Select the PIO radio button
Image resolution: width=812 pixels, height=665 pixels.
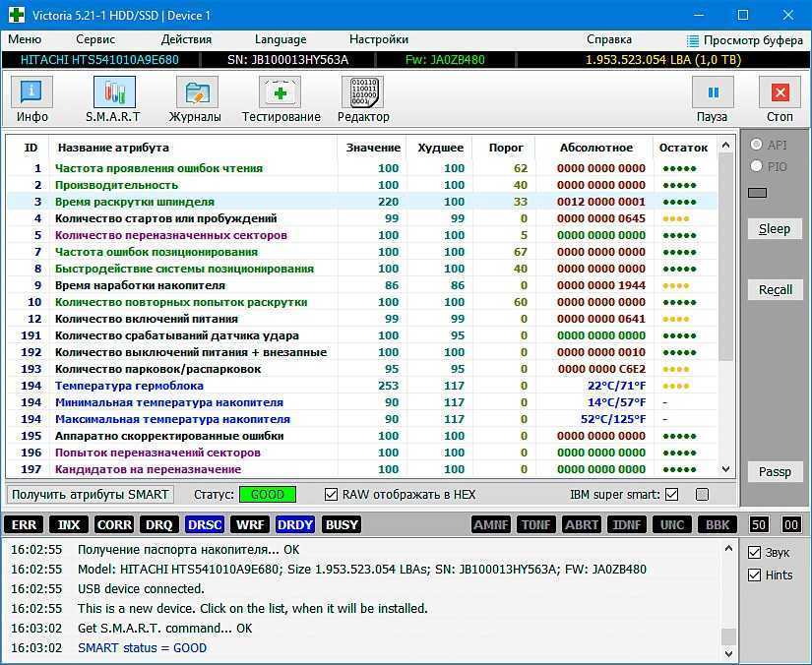click(x=756, y=166)
